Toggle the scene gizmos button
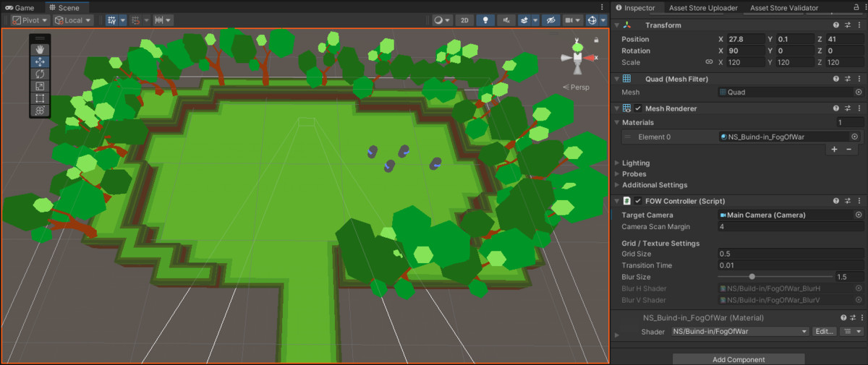The image size is (868, 365). pos(593,20)
